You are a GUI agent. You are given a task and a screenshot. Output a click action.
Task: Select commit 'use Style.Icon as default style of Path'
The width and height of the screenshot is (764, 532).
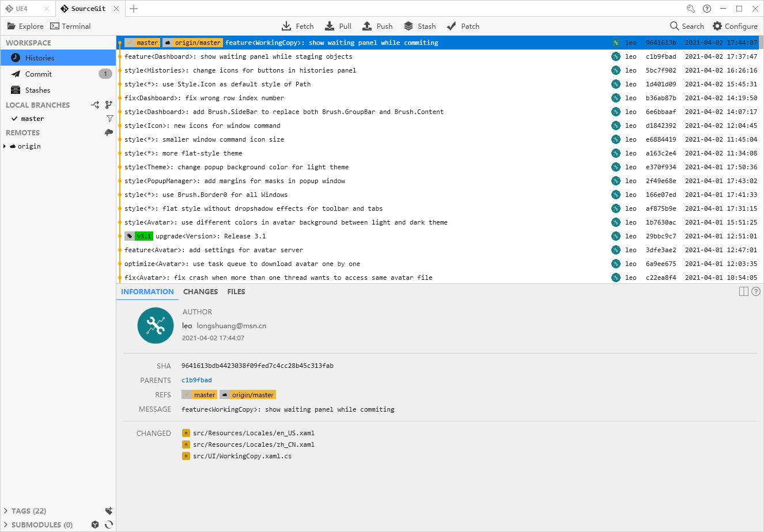(438, 84)
